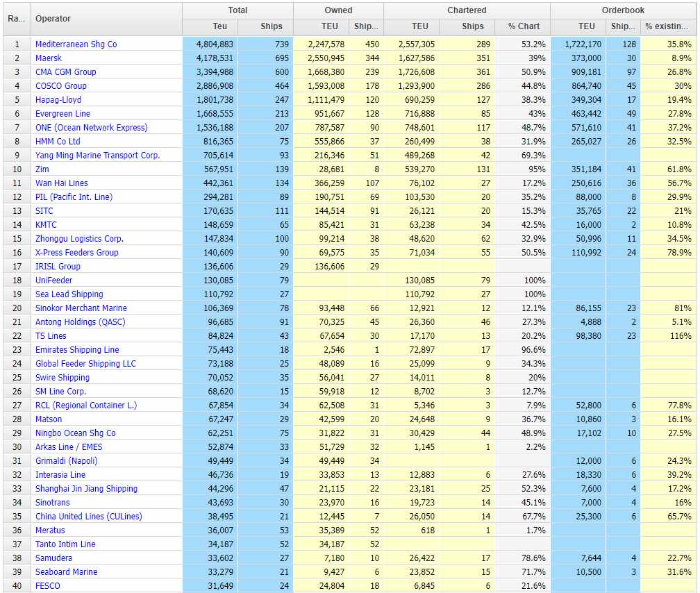Open Zhonggu Logistics Corp. link
Image resolution: width=700 pixels, height=593 pixels.
[x=79, y=238]
